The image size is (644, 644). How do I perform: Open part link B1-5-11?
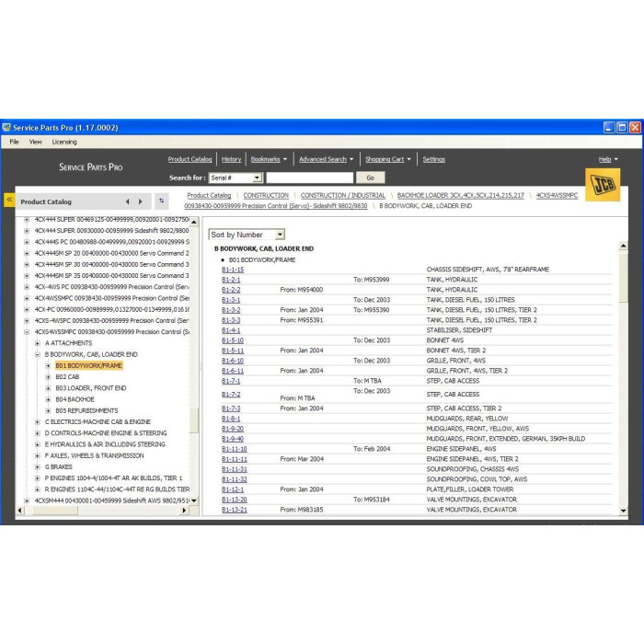click(233, 351)
